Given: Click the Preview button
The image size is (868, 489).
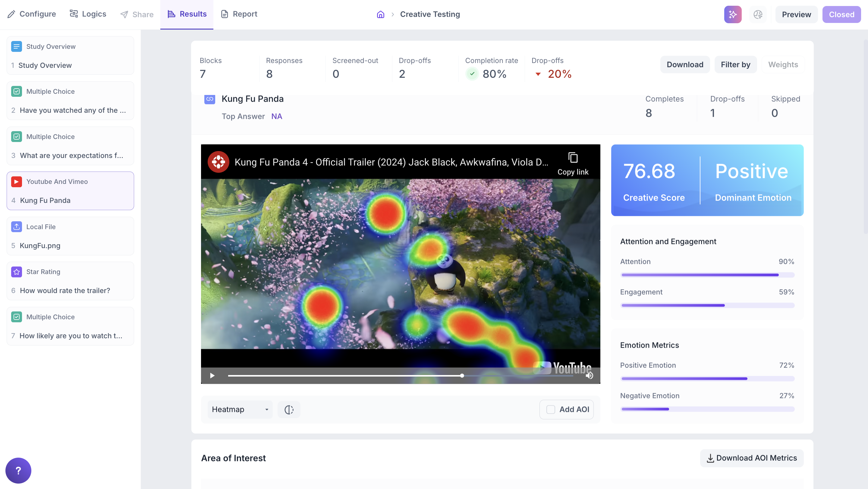Looking at the screenshot, I should coord(796,14).
